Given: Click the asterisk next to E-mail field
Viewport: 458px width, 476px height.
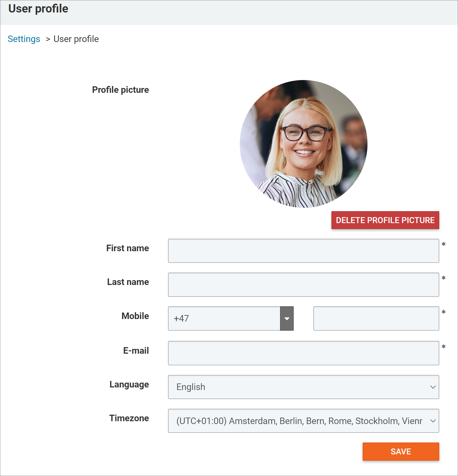Looking at the screenshot, I should tap(444, 347).
